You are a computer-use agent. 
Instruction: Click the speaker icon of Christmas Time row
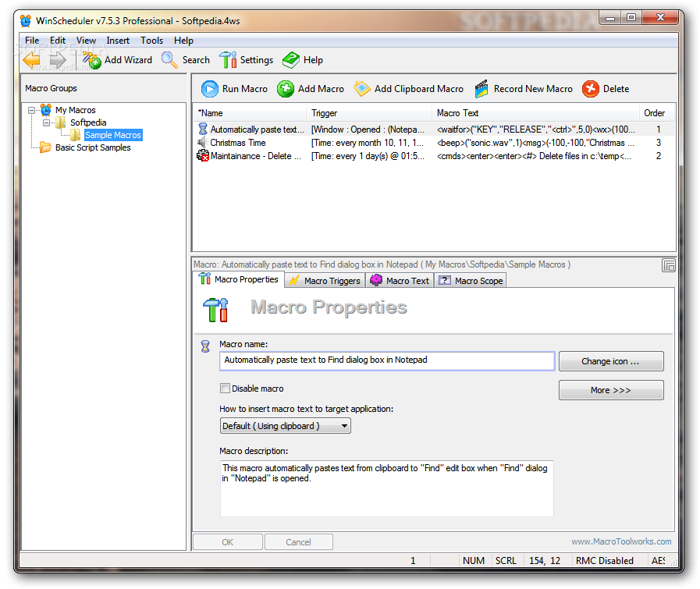pyautogui.click(x=202, y=142)
